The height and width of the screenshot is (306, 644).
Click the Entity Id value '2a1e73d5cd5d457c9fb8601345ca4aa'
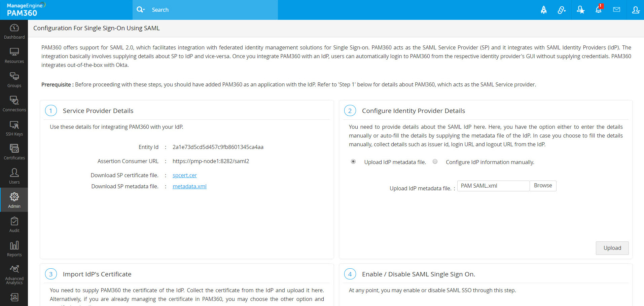click(x=218, y=147)
